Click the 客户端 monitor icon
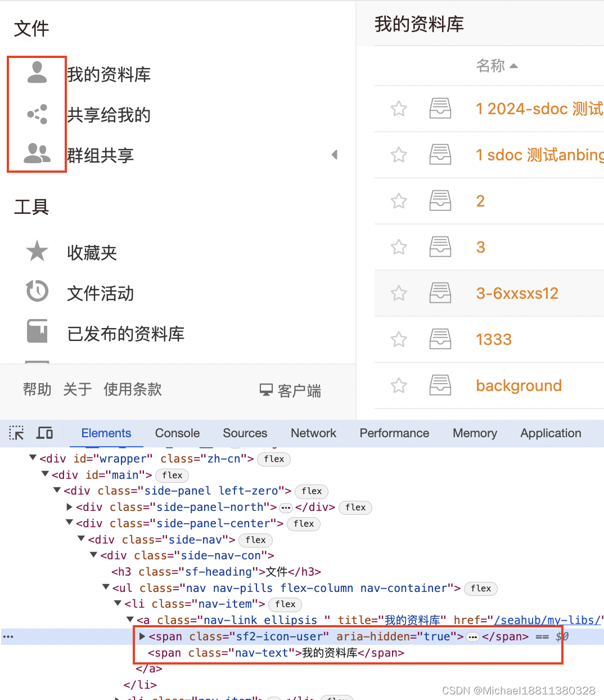Screen dimensions: 604x700 pos(265,389)
